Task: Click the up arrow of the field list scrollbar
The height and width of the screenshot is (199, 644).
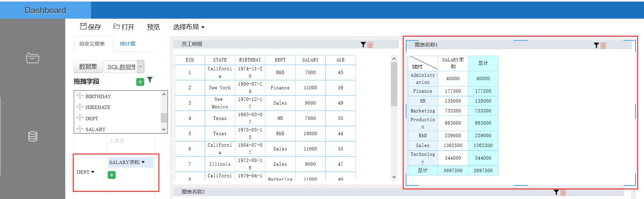Action: [x=164, y=94]
